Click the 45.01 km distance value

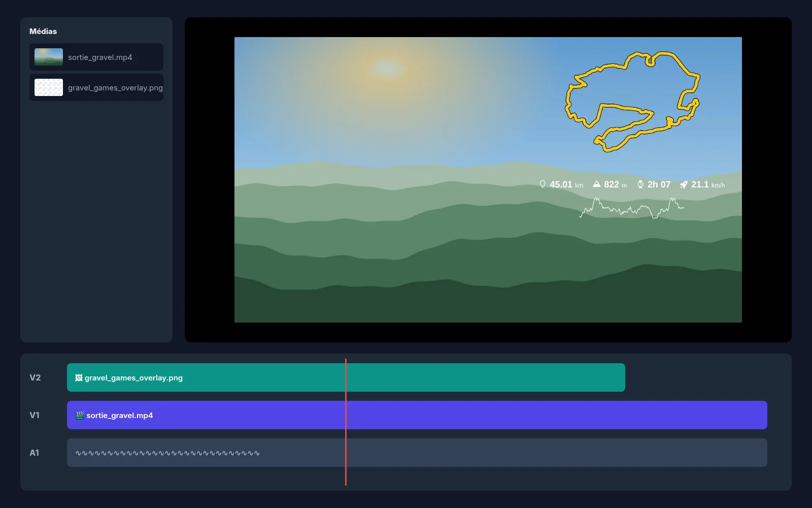[566, 185]
